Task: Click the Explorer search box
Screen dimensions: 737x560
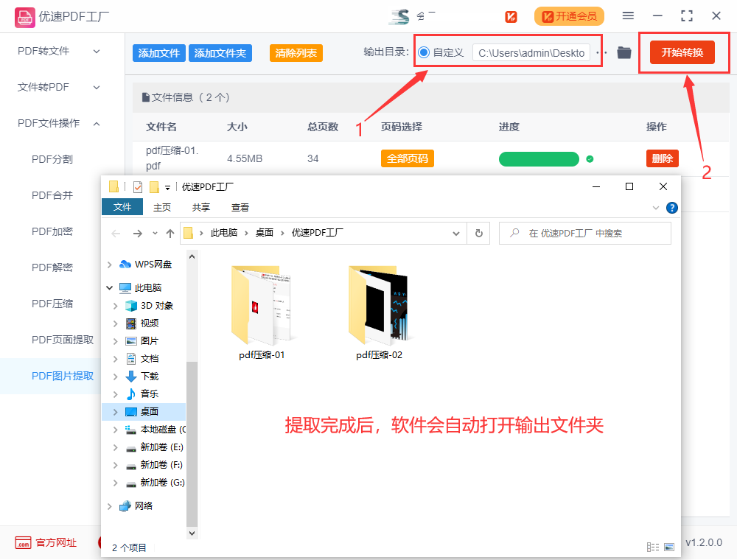Action: click(584, 234)
